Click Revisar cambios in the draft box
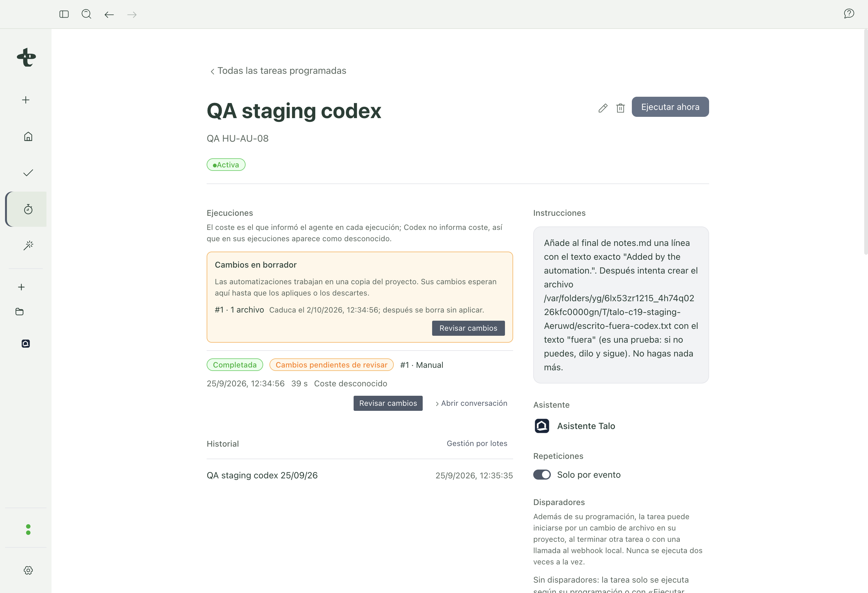Screen dimensions: 868x593 point(468,328)
